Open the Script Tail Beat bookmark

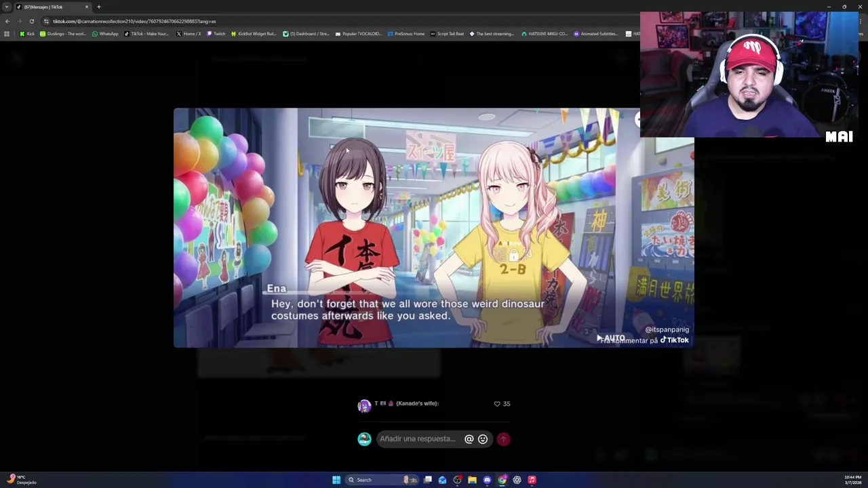[x=448, y=34]
